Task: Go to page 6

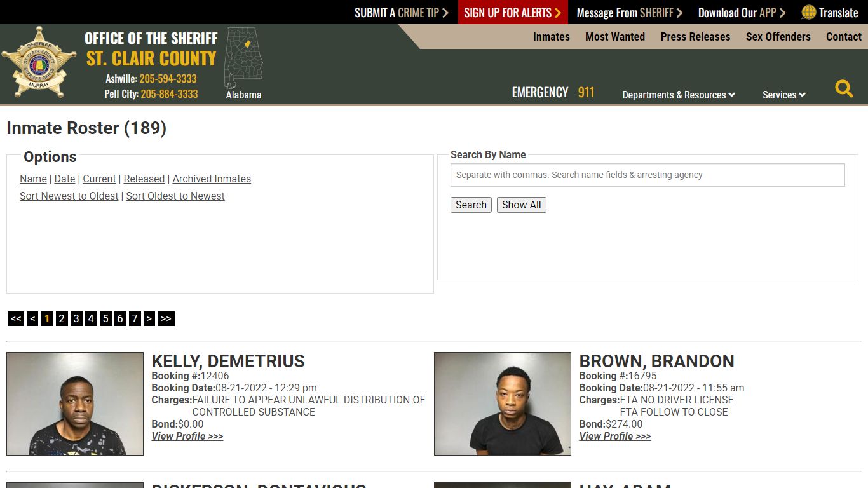Action: tap(120, 319)
